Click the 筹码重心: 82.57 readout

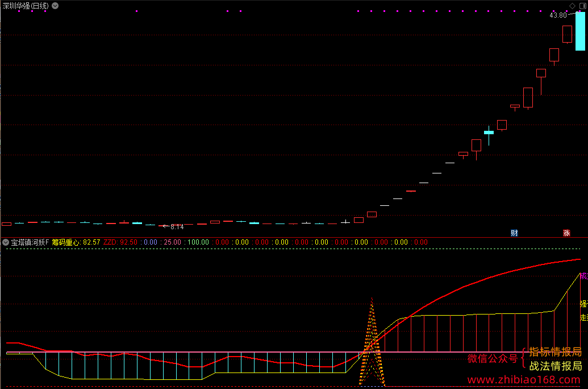(x=76, y=242)
